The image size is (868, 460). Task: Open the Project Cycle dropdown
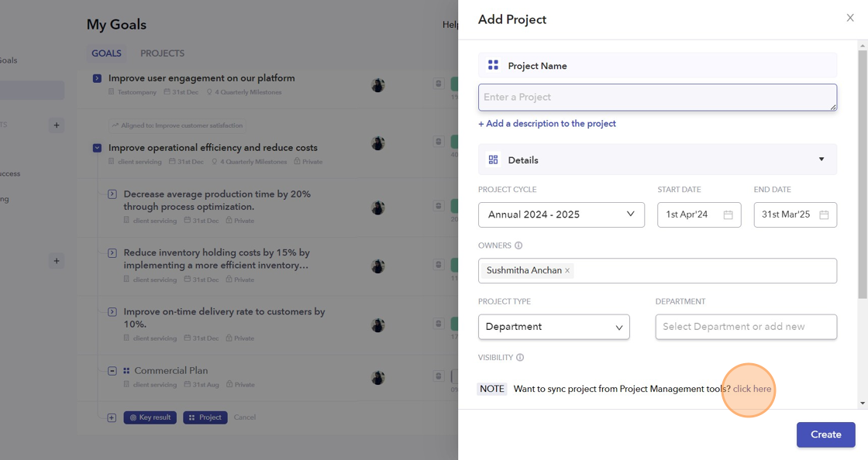(561, 215)
